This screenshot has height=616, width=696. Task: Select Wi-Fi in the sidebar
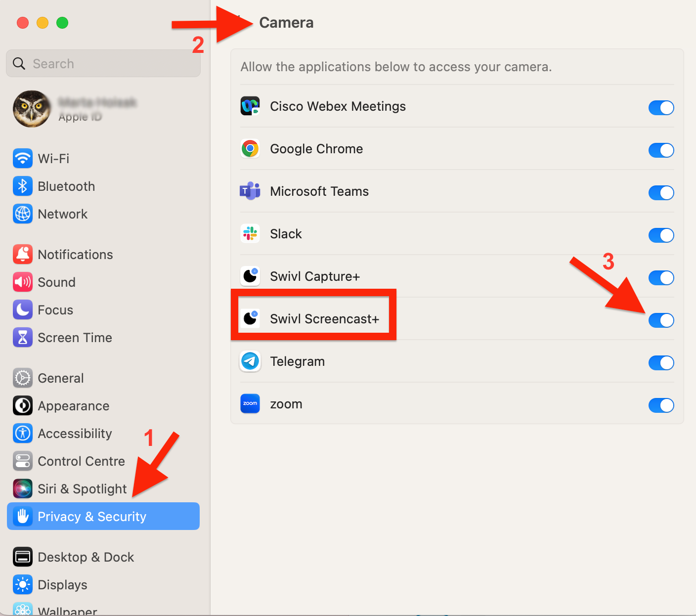(x=103, y=159)
